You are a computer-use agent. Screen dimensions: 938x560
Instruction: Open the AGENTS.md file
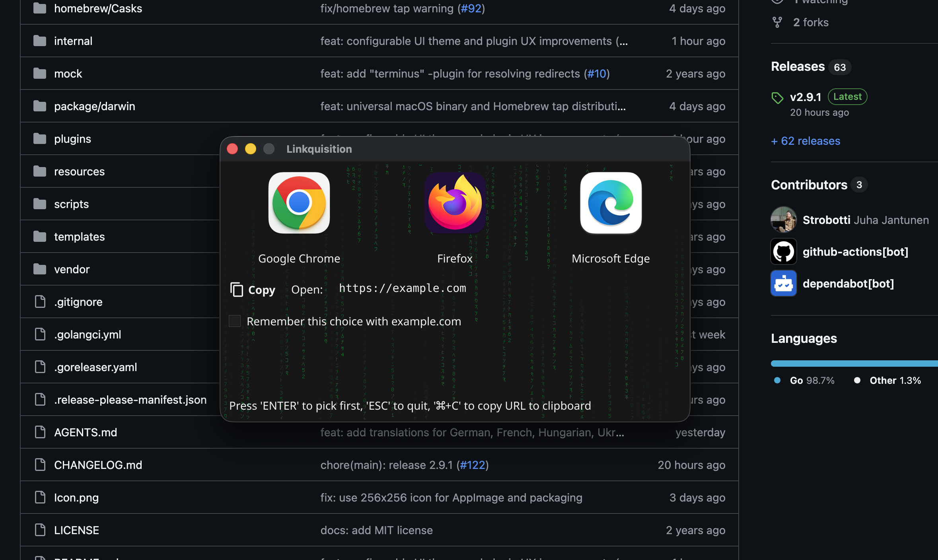[86, 432]
